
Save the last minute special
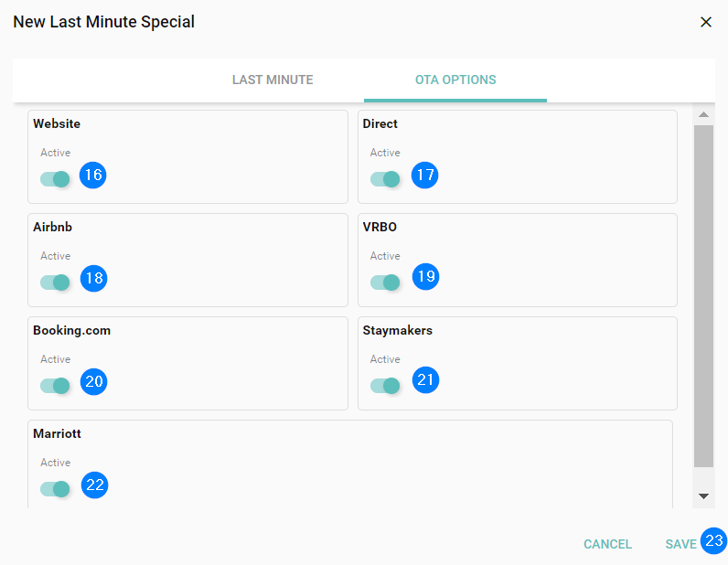tap(681, 544)
